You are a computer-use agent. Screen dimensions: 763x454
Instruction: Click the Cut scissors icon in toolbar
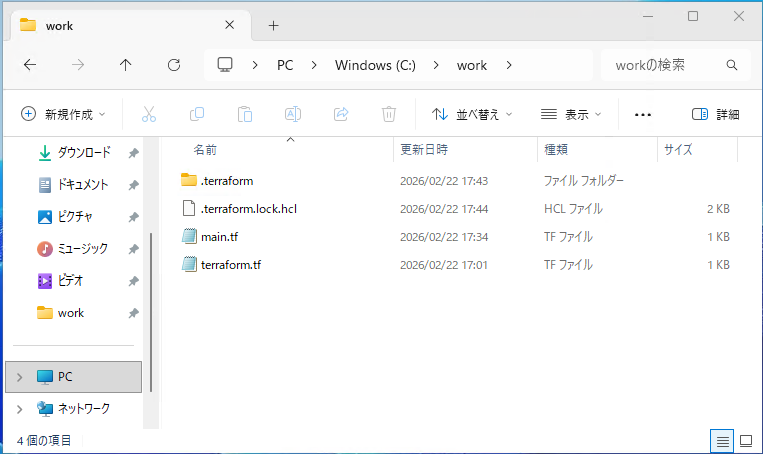pos(149,114)
